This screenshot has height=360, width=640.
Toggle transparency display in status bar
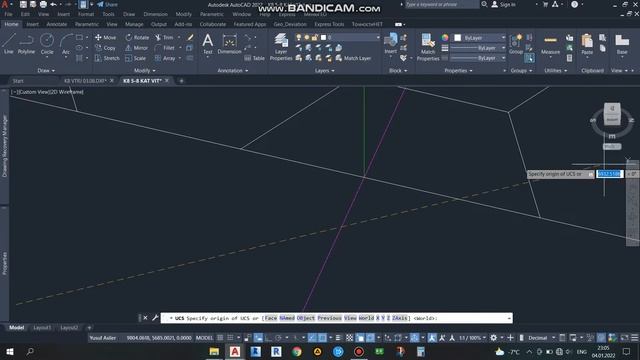[349, 338]
